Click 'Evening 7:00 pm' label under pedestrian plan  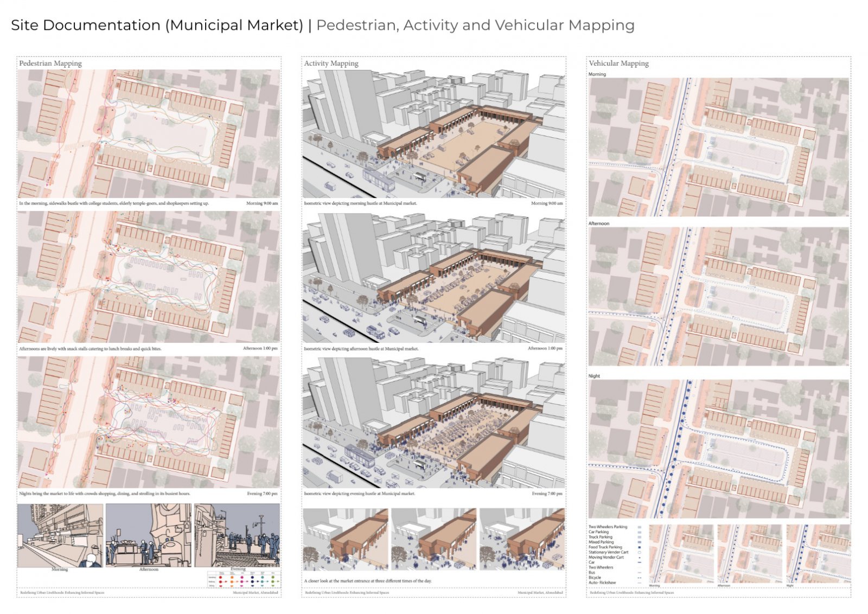pyautogui.click(x=262, y=494)
